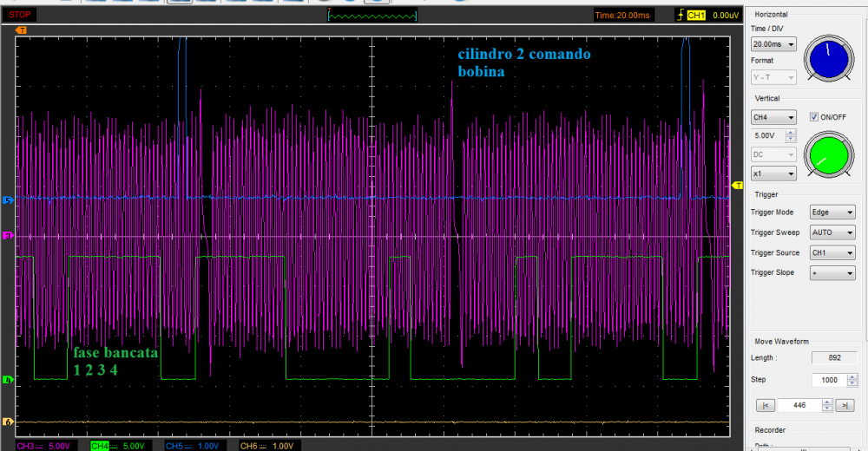Jump to waveform end button
This screenshot has width=868, height=451.
845,405
